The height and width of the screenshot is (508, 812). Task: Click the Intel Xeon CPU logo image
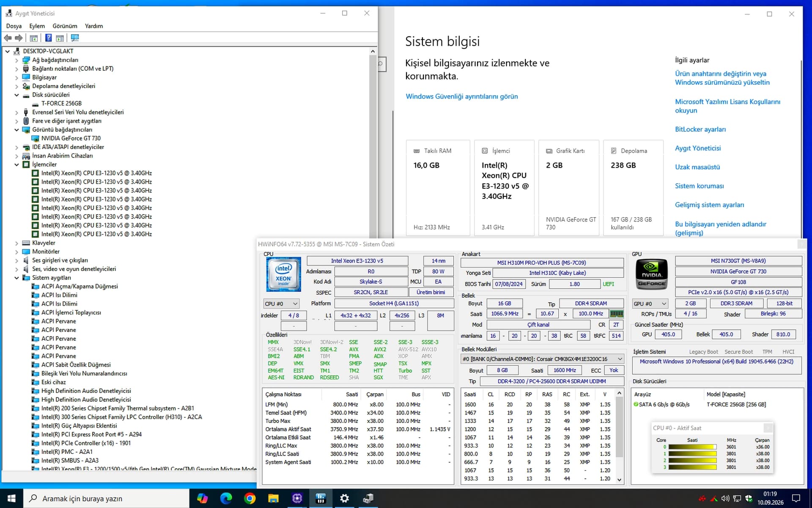[283, 274]
